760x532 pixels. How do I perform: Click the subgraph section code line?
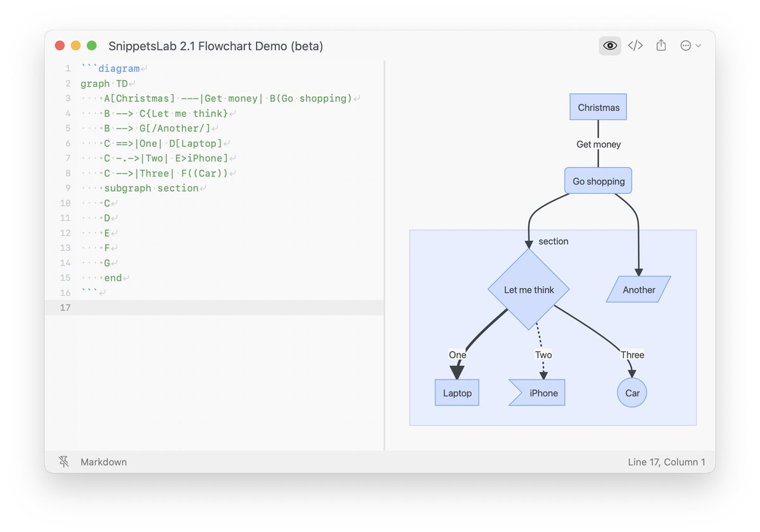tap(151, 188)
